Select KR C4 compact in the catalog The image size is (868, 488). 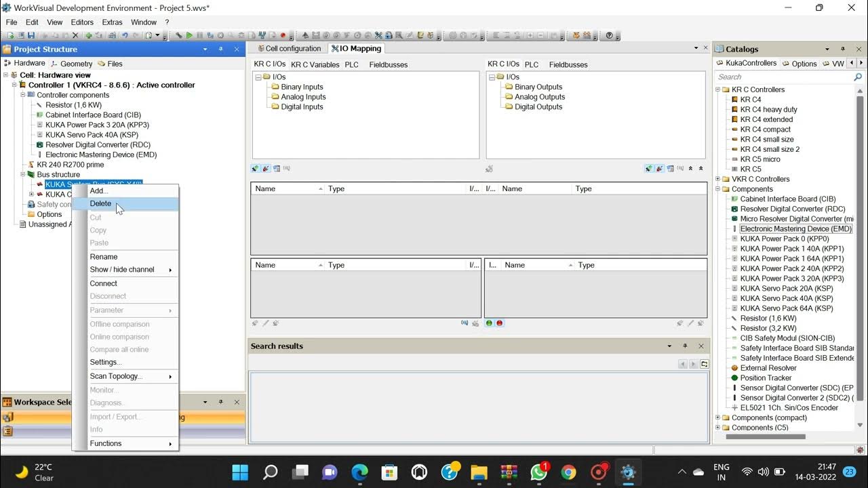tap(766, 129)
